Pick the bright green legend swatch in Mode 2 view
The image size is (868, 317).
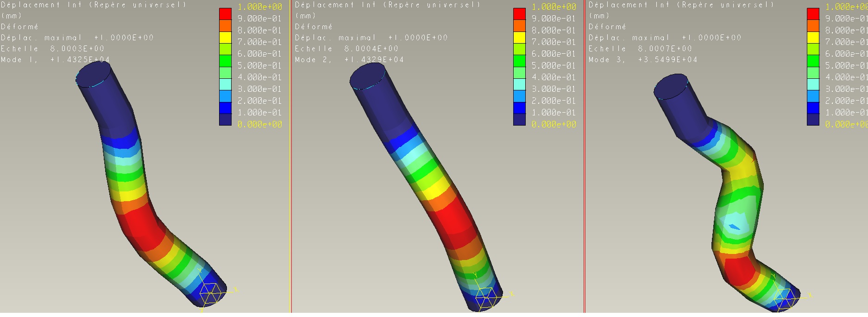[519, 61]
